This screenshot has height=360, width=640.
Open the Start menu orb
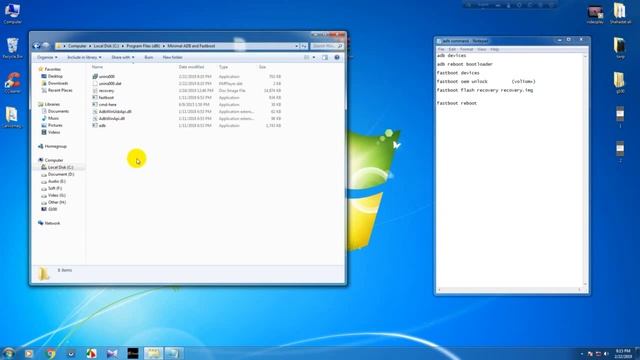click(8, 353)
